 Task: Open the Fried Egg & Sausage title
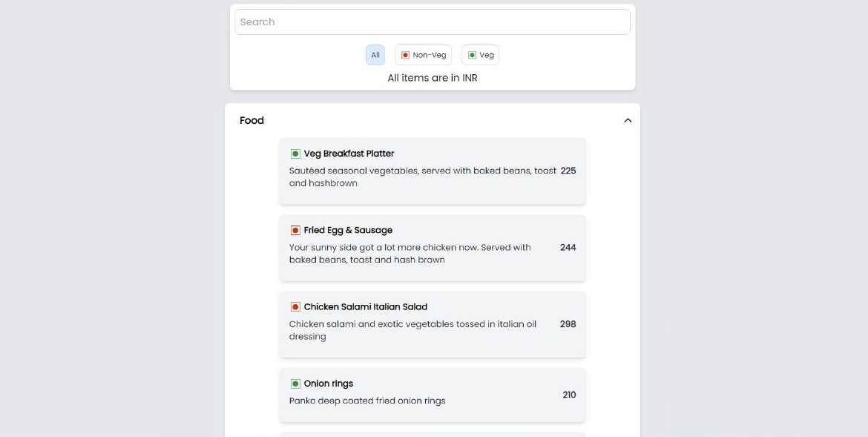click(348, 230)
